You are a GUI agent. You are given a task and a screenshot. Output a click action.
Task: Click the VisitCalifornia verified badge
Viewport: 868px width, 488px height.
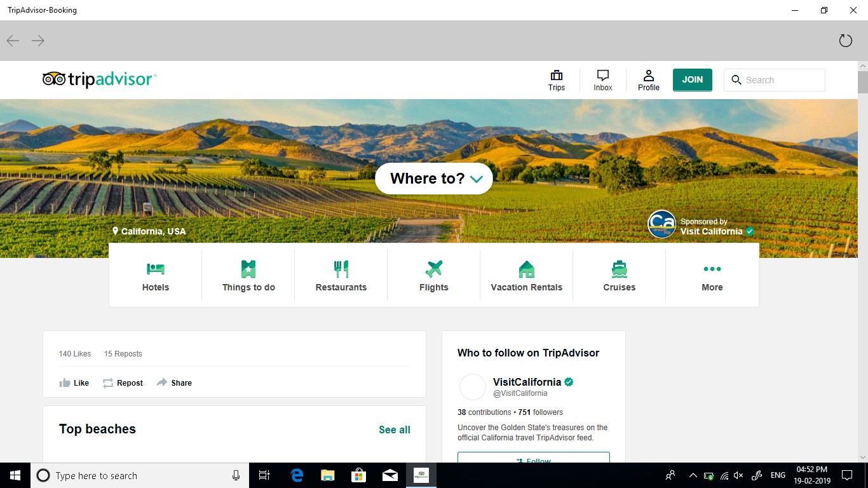[569, 382]
